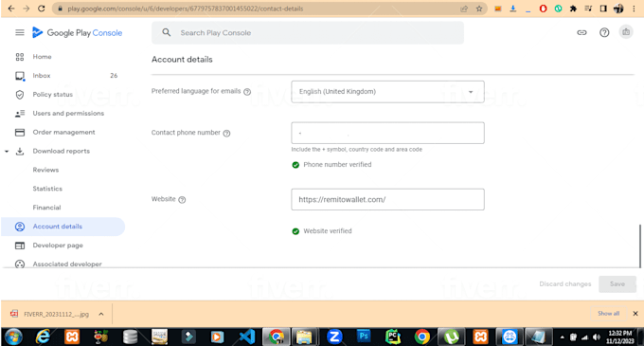The height and width of the screenshot is (346, 644).
Task: Click the green circular extension icon
Action: [x=558, y=9]
